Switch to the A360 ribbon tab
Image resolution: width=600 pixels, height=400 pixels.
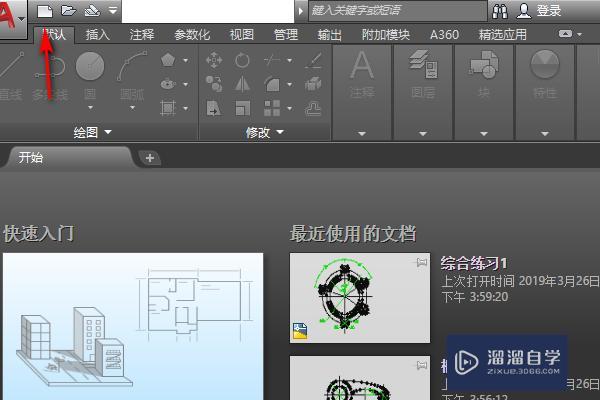coord(444,35)
